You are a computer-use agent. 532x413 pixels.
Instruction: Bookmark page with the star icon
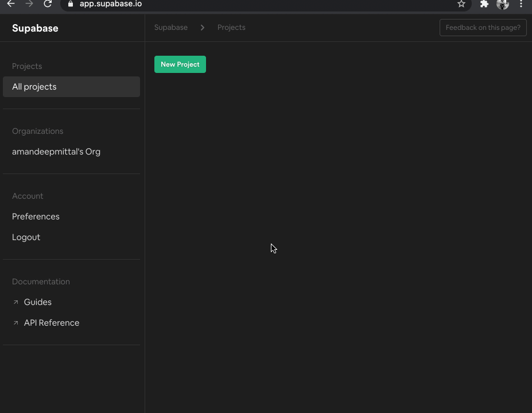pos(461,4)
